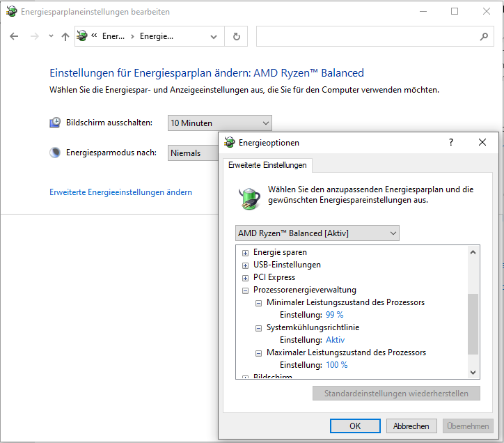Click the moon icon beside Energiesparmodus nach
Image resolution: width=504 pixels, height=443 pixels.
pyautogui.click(x=55, y=152)
